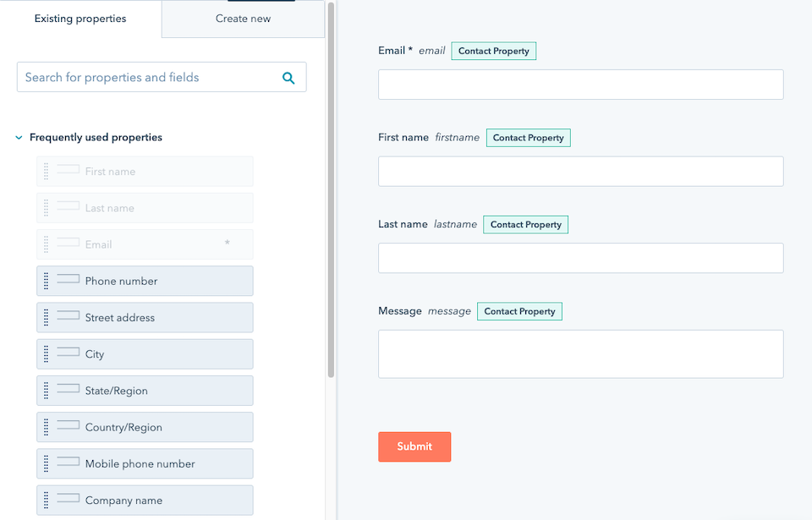Click the search properties and fields box
Screen dimensions: 812x520
[x=152, y=77]
